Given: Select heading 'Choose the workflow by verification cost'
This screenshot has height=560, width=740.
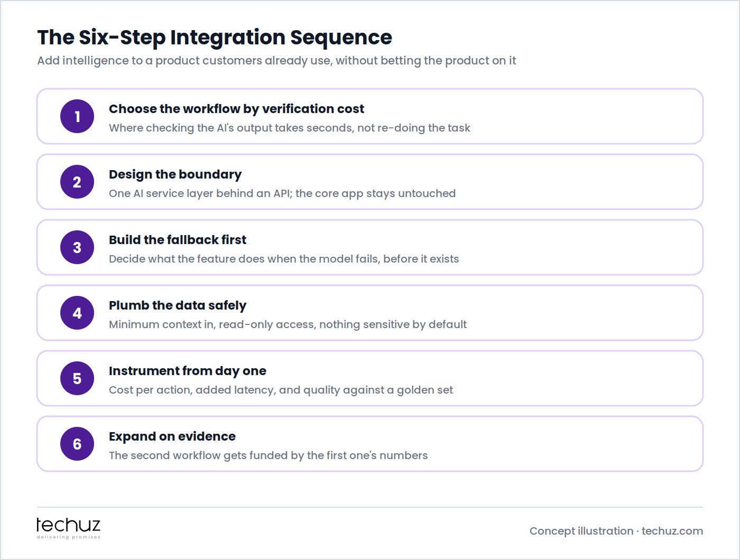Looking at the screenshot, I should pyautogui.click(x=236, y=109).
